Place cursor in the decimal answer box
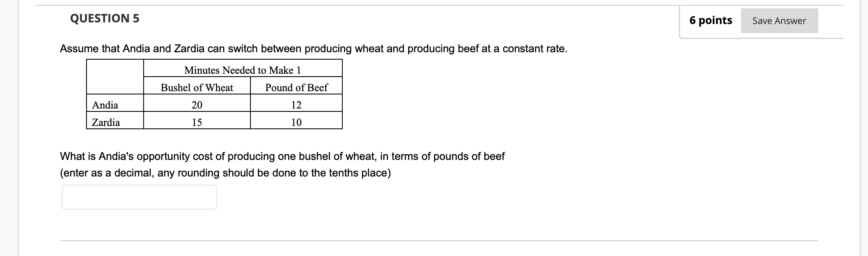Viewport: 868px width, 256px height. click(139, 197)
